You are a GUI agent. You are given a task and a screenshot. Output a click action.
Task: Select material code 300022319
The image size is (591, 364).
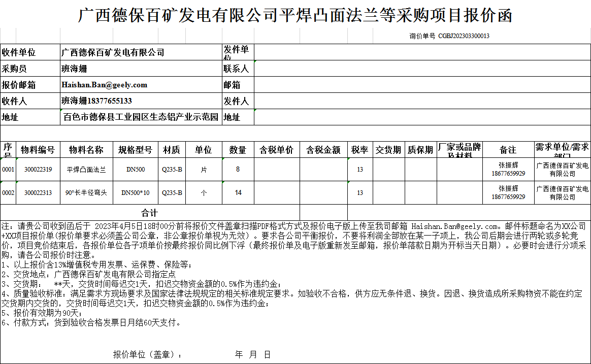(38, 169)
